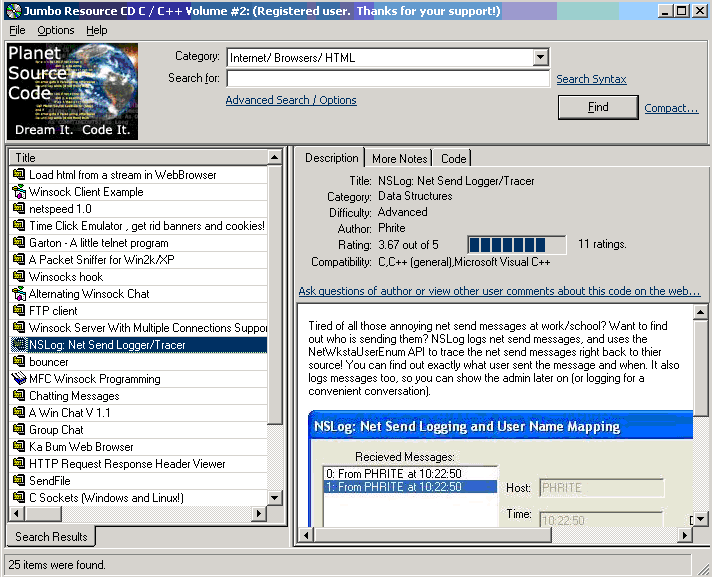Click the icon beside C Sockets (Windows and Linux!)
Image resolution: width=712 pixels, height=577 pixels.
19,497
